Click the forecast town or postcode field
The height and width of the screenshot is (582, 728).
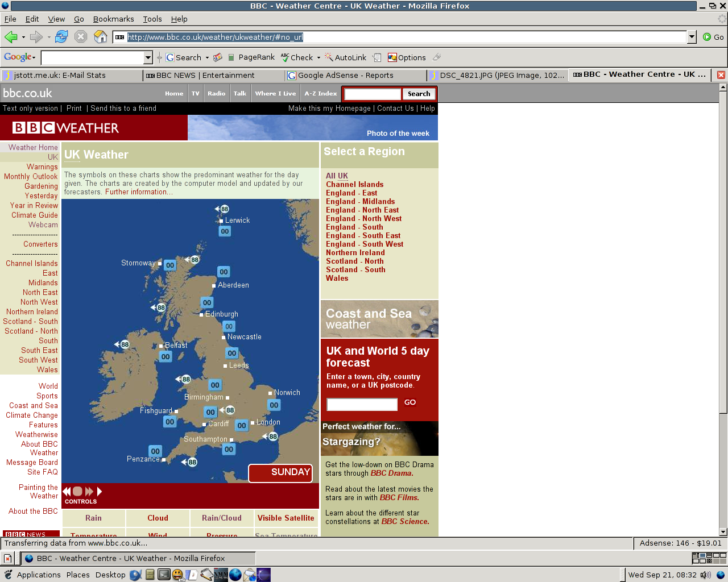pos(362,404)
